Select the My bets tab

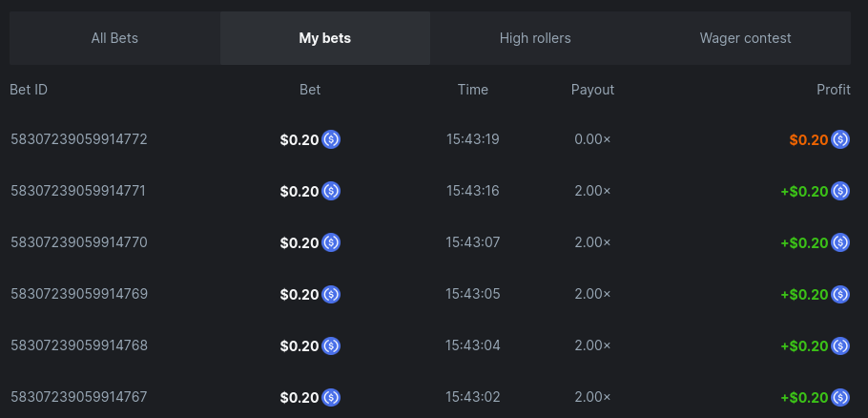324,38
